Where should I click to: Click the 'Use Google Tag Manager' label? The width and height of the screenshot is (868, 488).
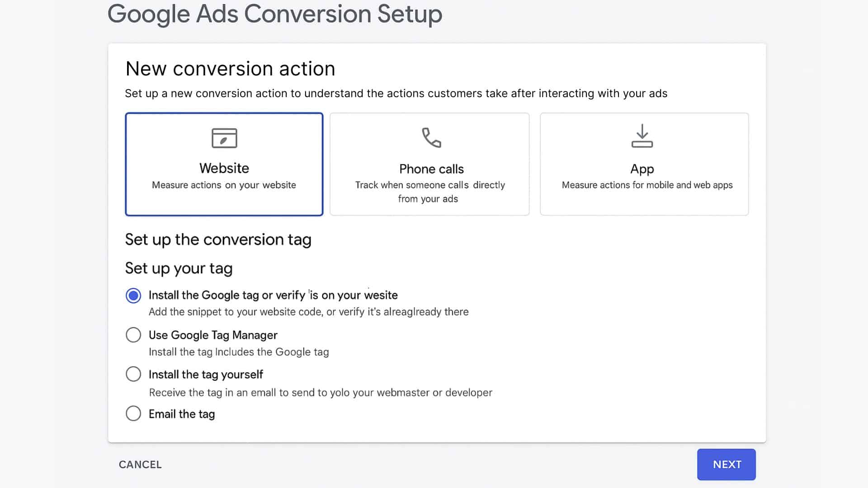pos(213,335)
